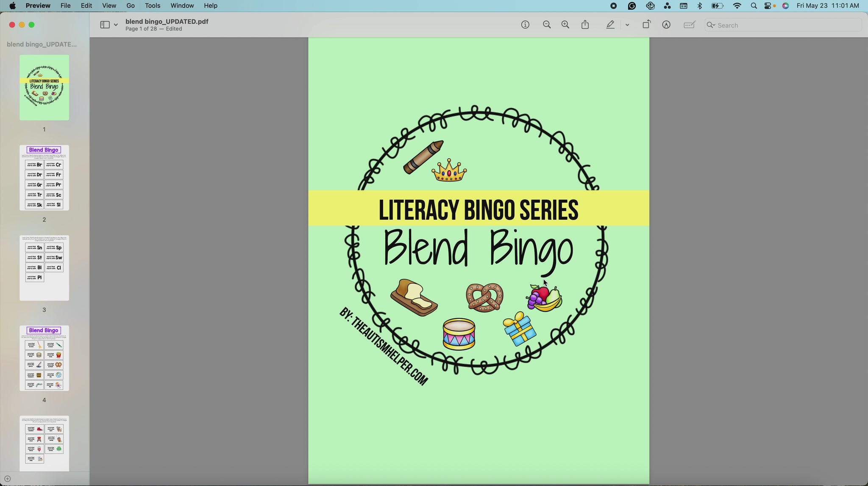Open the Share button in toolbar

585,25
